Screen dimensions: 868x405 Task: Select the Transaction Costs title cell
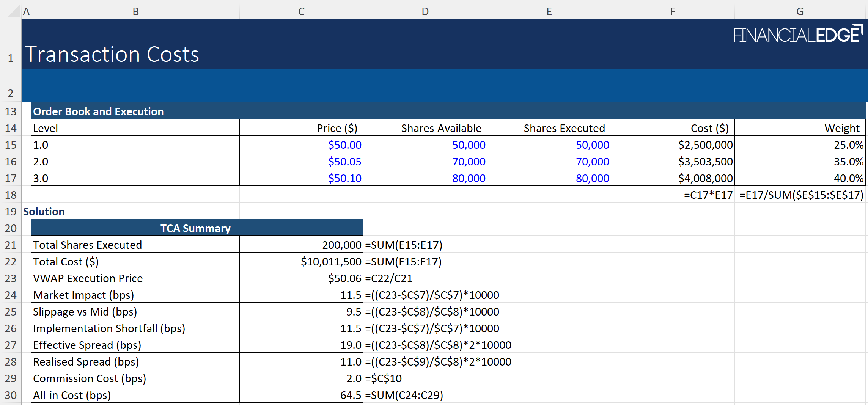pyautogui.click(x=112, y=54)
